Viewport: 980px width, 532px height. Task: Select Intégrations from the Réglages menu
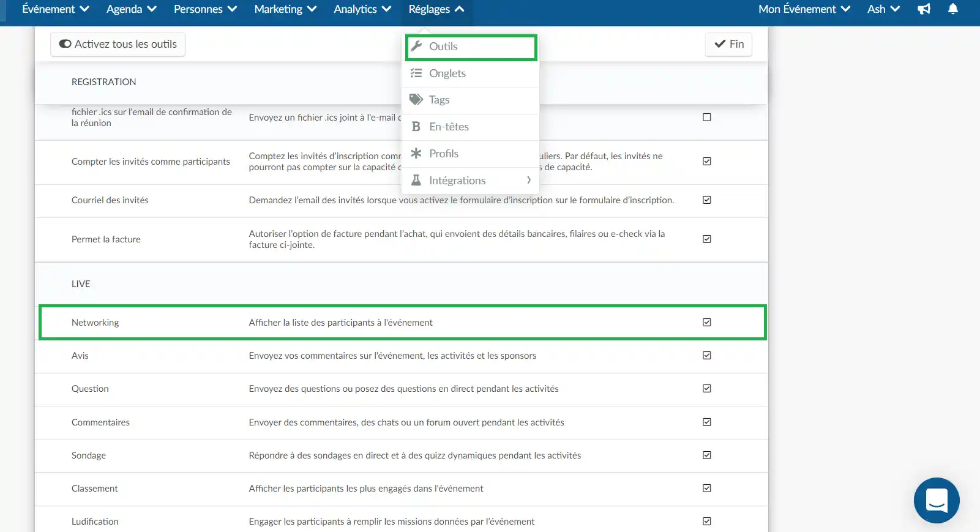pos(470,181)
